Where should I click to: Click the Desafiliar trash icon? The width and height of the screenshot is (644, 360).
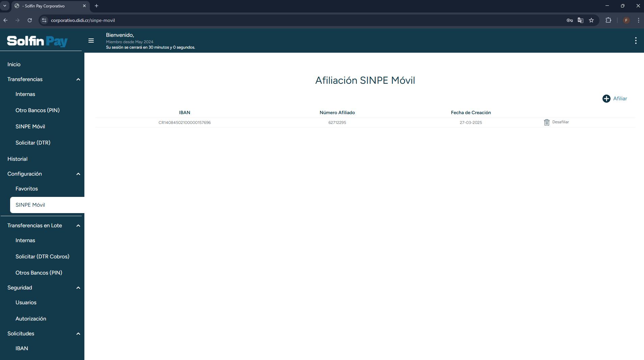(546, 122)
